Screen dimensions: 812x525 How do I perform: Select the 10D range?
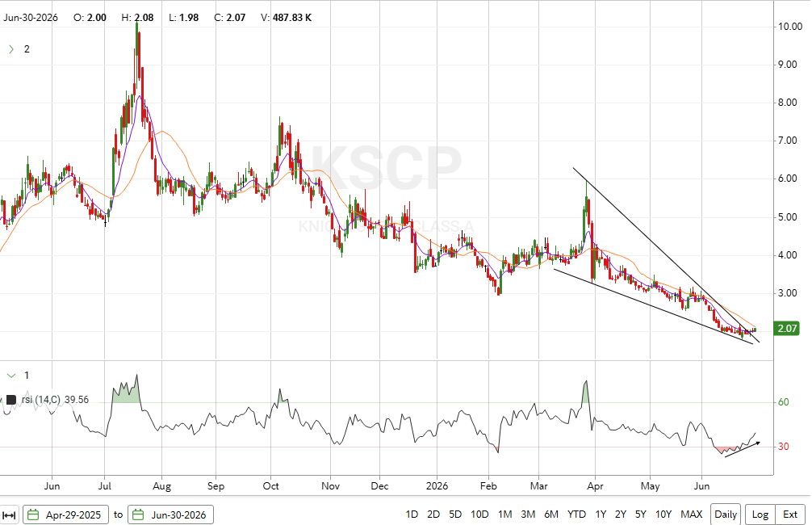pos(479,514)
